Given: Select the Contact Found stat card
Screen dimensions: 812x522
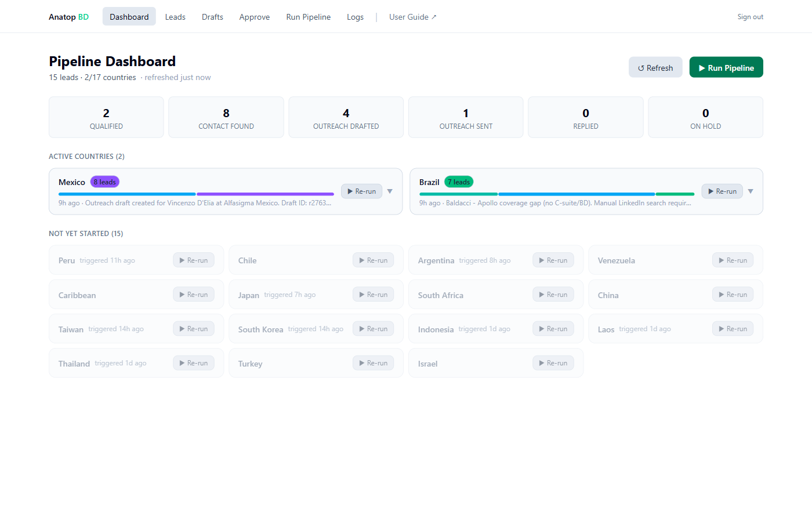Looking at the screenshot, I should click(226, 117).
